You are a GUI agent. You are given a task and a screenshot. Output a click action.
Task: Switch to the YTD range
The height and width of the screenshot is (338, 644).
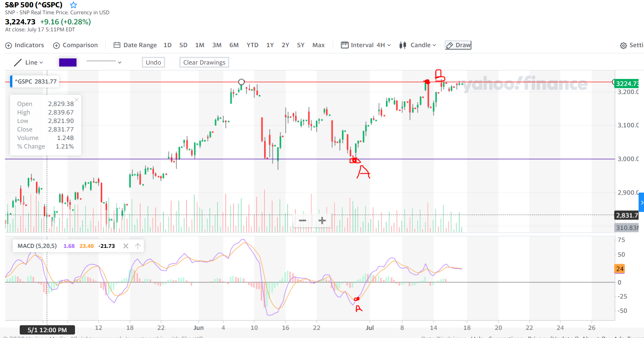coord(252,45)
